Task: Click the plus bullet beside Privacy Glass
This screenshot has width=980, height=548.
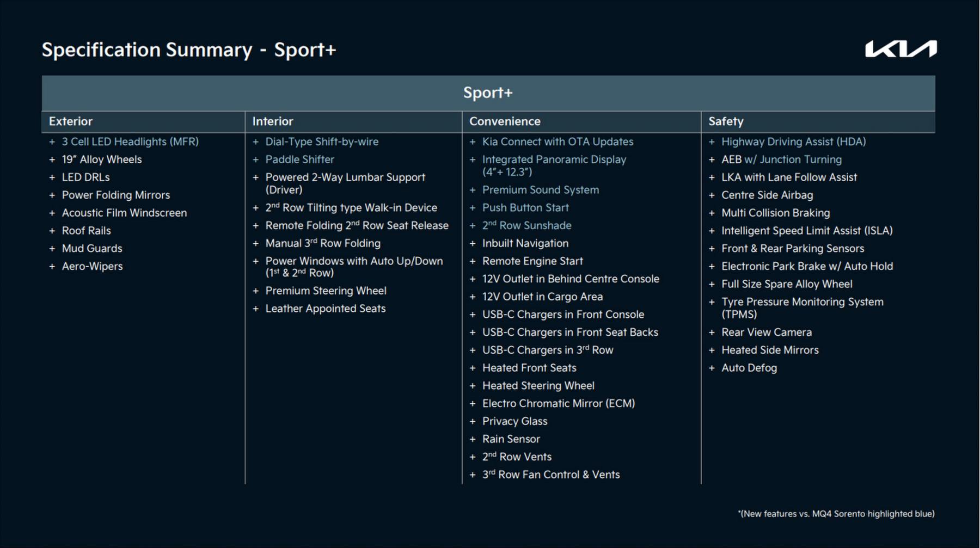Action: point(473,421)
